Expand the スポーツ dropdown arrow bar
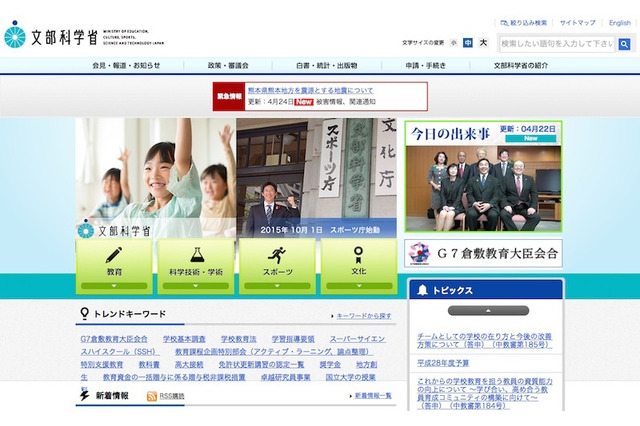The height and width of the screenshot is (426, 640). coord(277,286)
